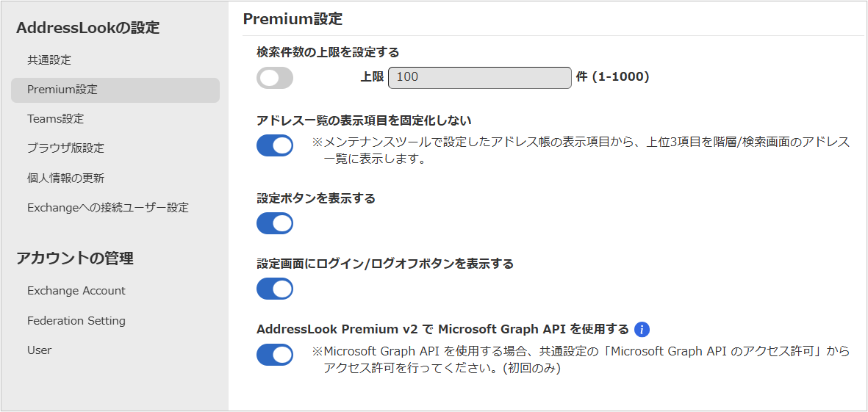Open 共通設定 in the sidebar
The image size is (868, 412).
(49, 59)
